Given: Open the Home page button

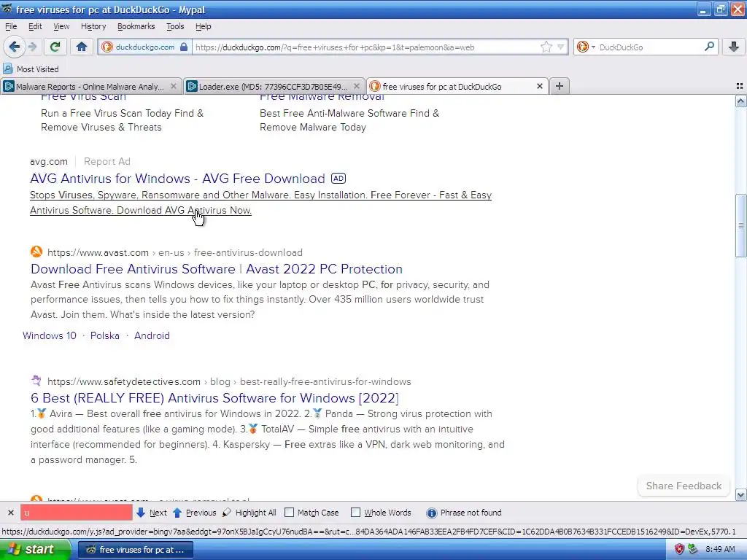Looking at the screenshot, I should coord(82,47).
